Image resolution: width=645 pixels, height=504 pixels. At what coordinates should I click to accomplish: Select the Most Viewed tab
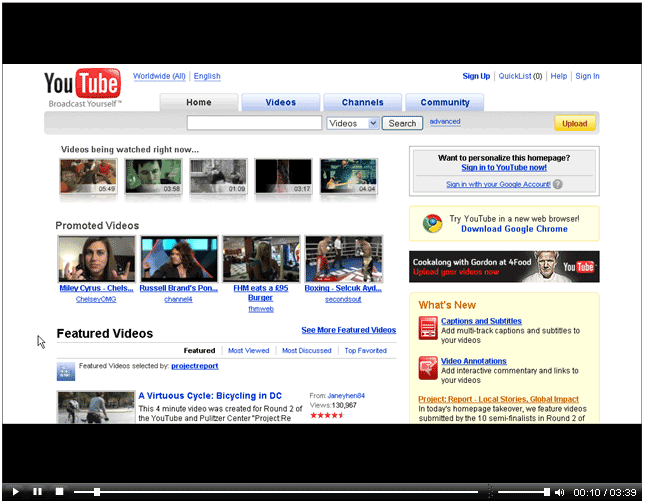(x=248, y=351)
